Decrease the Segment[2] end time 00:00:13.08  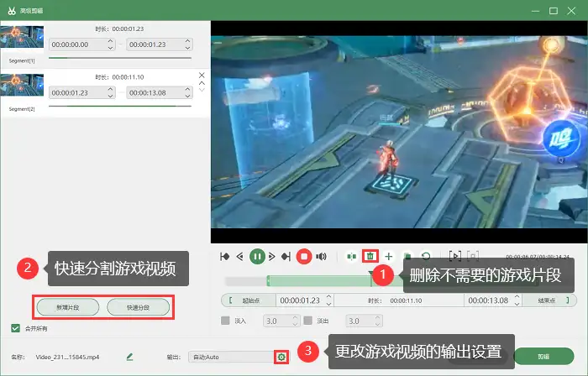[x=188, y=96]
